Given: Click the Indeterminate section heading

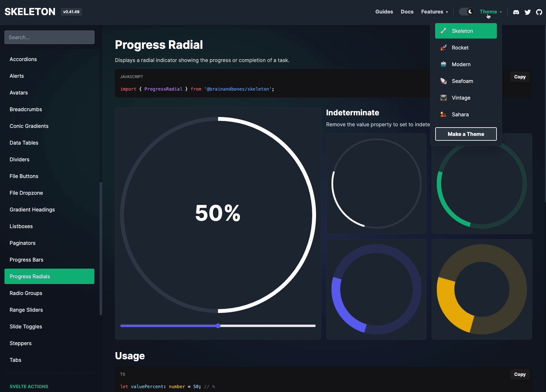Looking at the screenshot, I should [x=353, y=112].
